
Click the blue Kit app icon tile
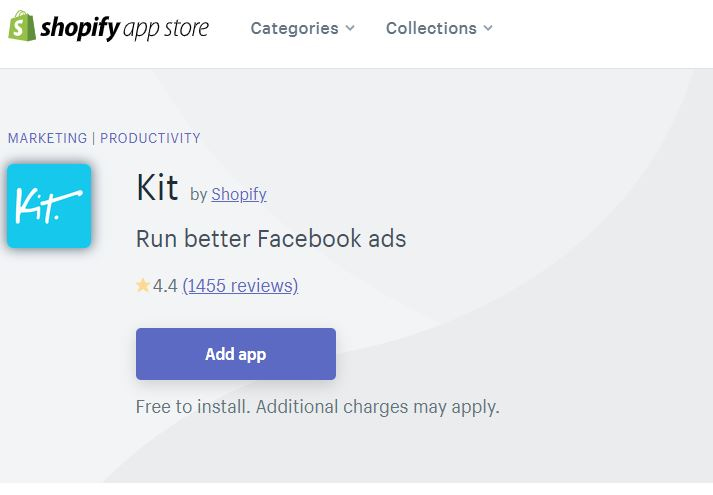tap(49, 206)
